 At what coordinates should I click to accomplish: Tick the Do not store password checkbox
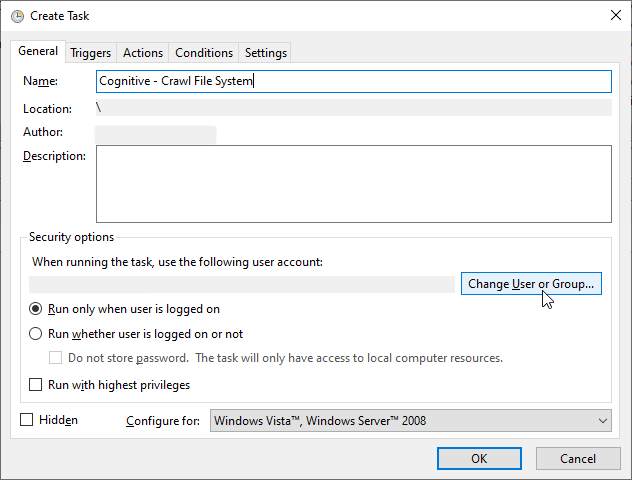coord(56,358)
